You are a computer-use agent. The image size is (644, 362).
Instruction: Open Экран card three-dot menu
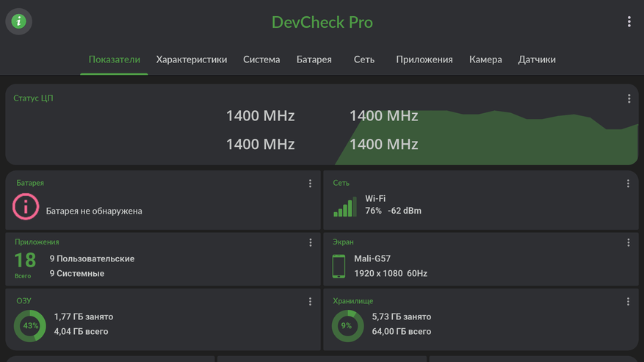(628, 242)
